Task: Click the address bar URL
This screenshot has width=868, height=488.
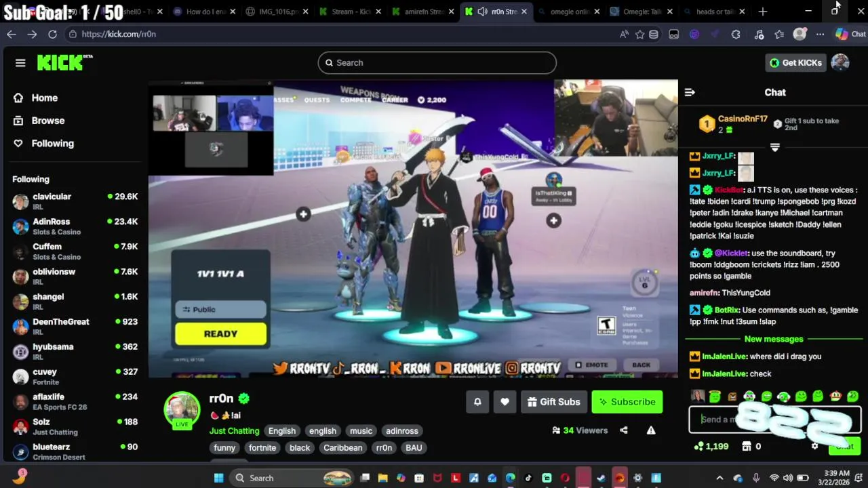Action: (x=119, y=34)
